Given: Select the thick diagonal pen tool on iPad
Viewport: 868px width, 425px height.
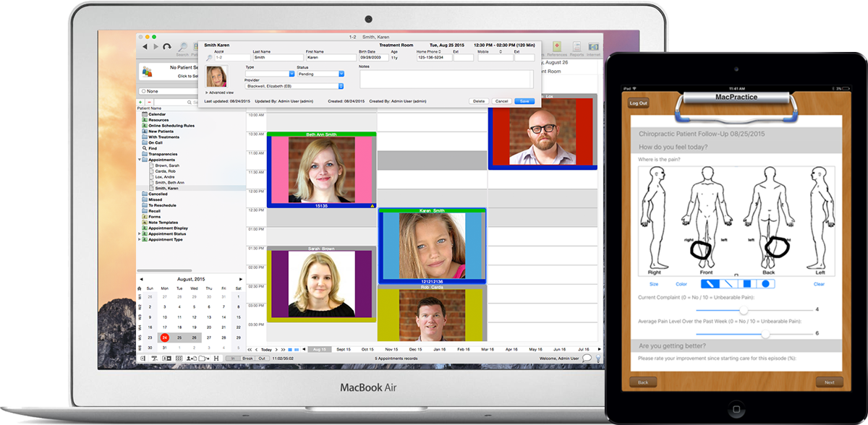Looking at the screenshot, I should coord(711,284).
